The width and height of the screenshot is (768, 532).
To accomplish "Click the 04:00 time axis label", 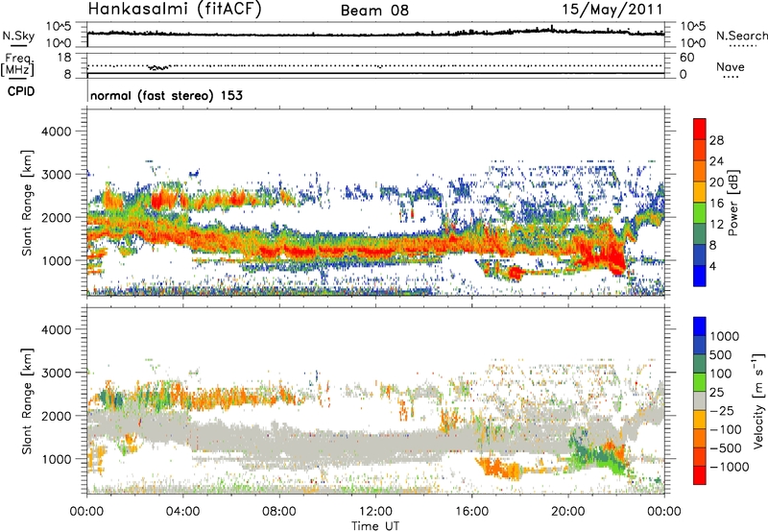I will point(183,512).
